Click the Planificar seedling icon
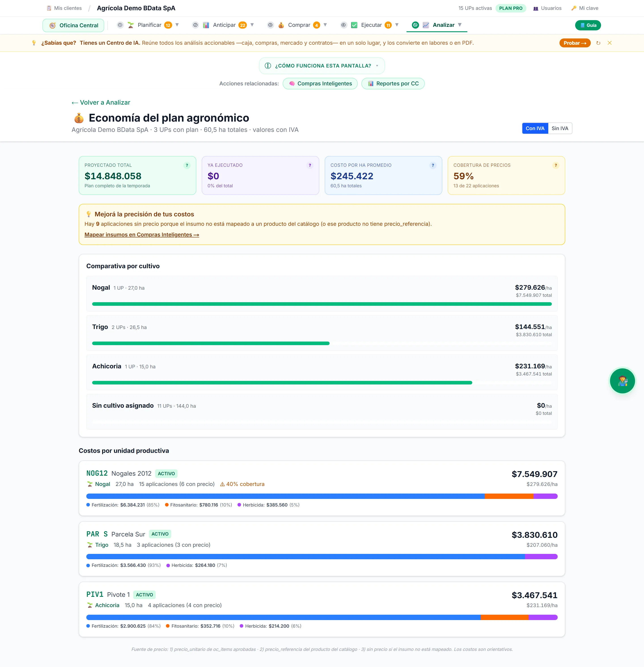Screen dimensions: 644x667 (x=131, y=25)
